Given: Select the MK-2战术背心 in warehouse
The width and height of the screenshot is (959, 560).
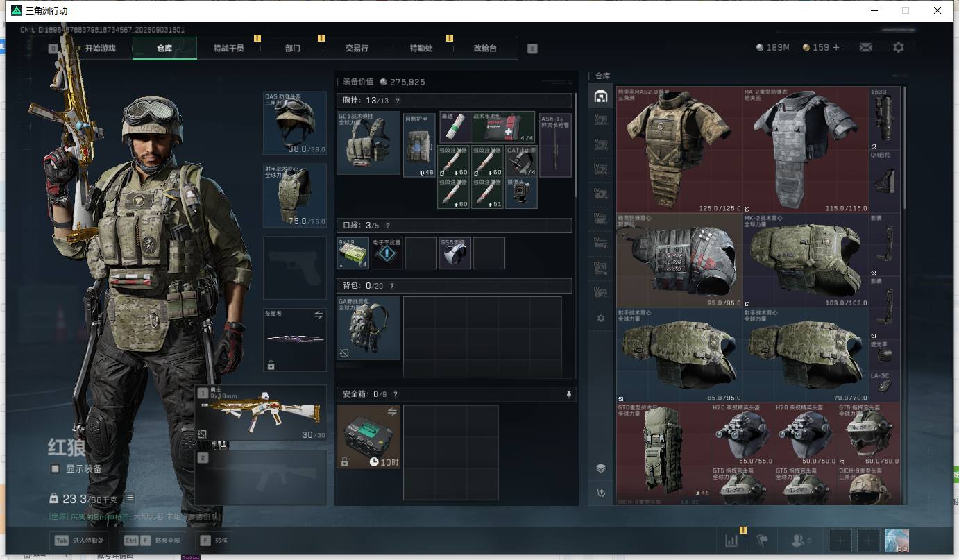Looking at the screenshot, I should click(x=806, y=260).
